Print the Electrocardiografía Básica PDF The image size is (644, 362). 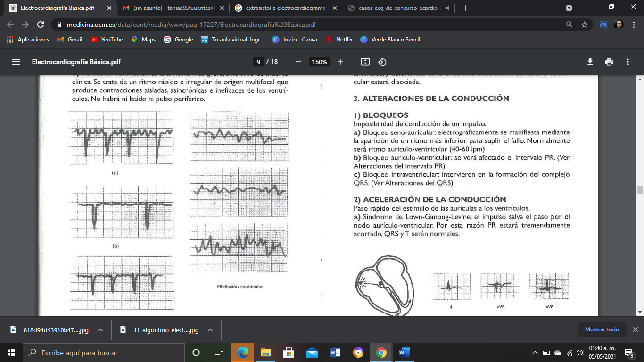click(x=609, y=61)
